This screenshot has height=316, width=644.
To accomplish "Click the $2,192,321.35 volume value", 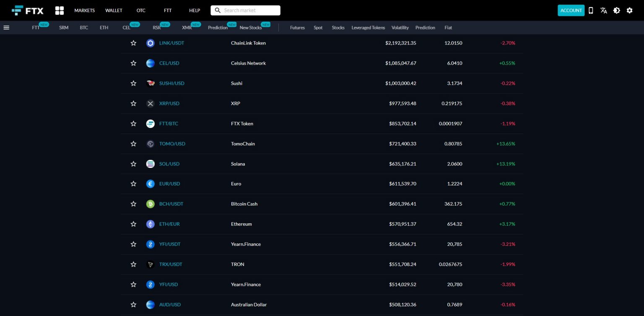I will [x=401, y=43].
